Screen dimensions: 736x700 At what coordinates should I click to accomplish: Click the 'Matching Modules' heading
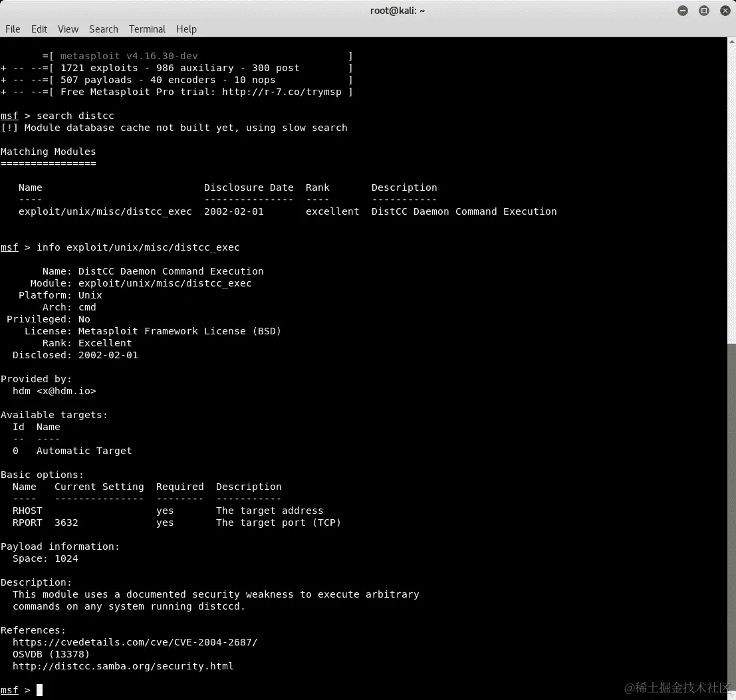coord(48,152)
